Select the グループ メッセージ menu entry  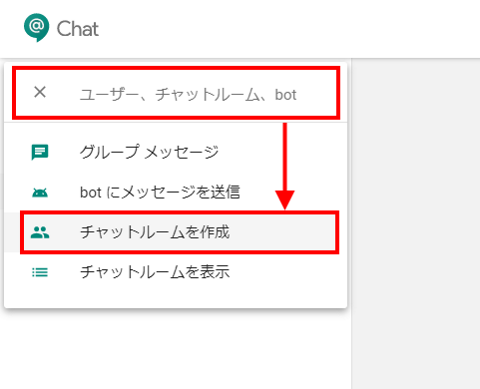[x=176, y=152]
